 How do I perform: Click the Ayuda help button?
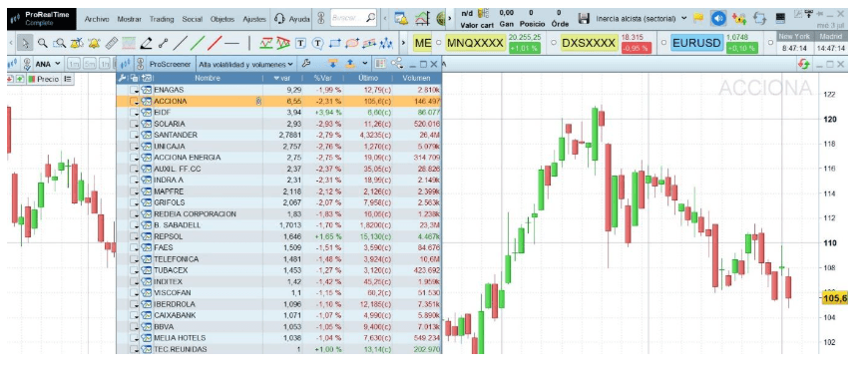tap(292, 19)
